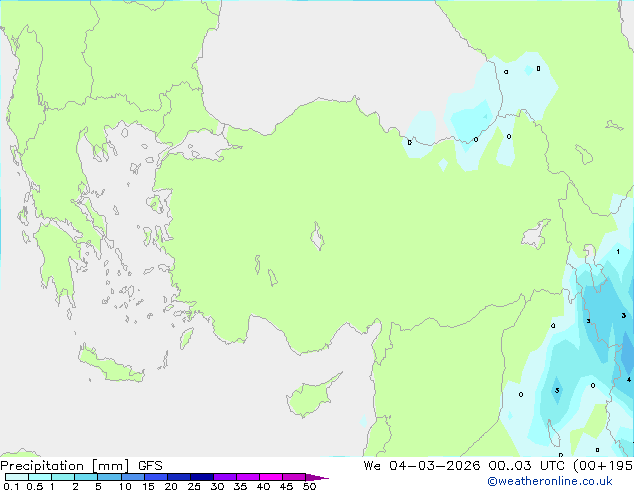The width and height of the screenshot is (634, 490).
Task: Click the '15' legend scale label
Action: click(148, 486)
